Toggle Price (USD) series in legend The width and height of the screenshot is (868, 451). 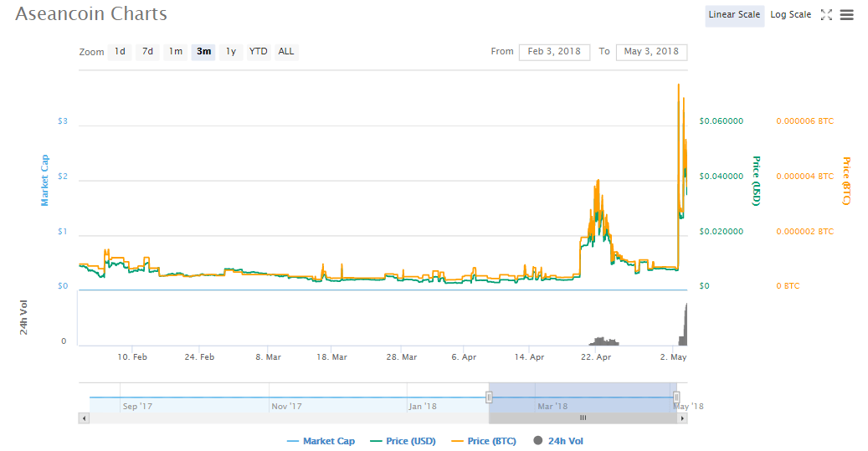402,441
